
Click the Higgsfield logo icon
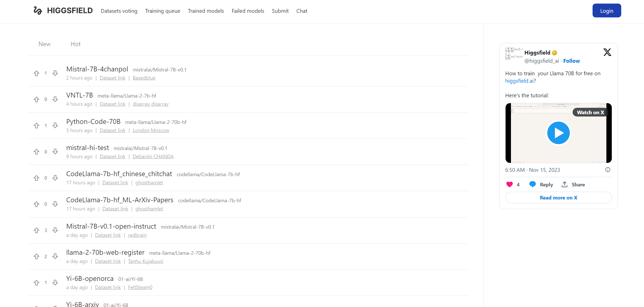click(x=38, y=10)
